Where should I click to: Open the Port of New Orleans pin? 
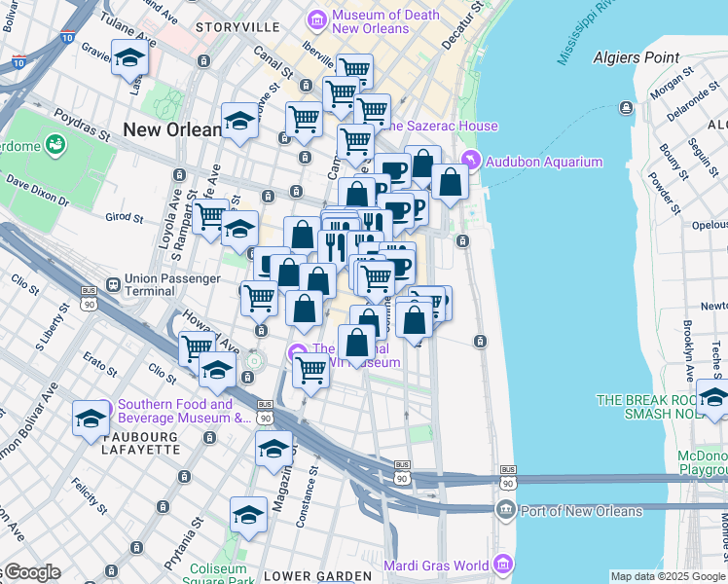505,510
